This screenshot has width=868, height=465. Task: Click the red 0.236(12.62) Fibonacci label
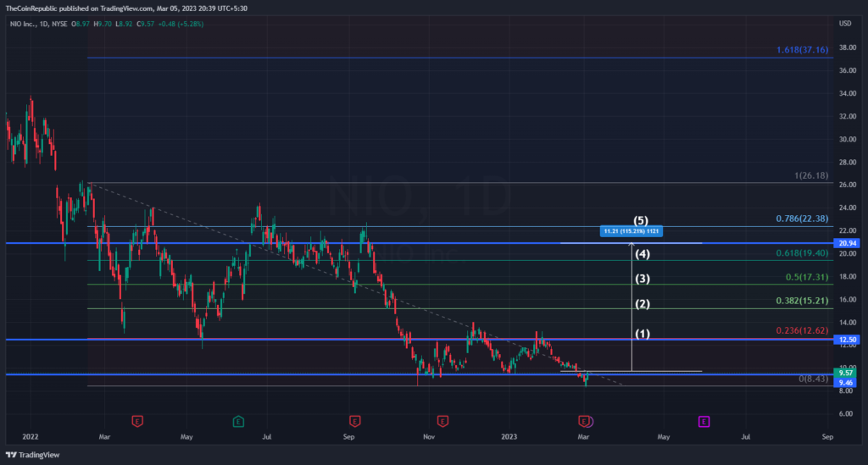[x=802, y=330]
